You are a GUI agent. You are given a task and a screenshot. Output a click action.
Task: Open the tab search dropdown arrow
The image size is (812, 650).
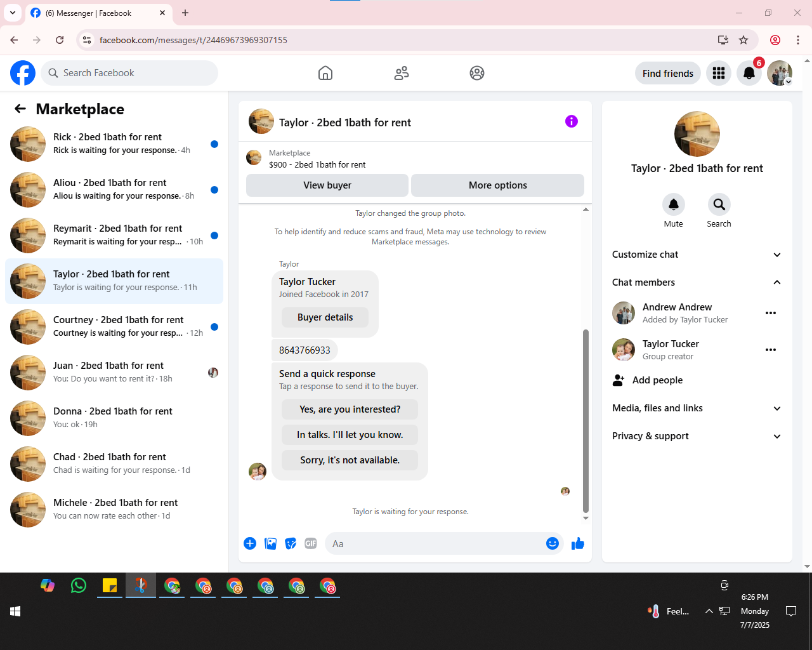point(13,13)
